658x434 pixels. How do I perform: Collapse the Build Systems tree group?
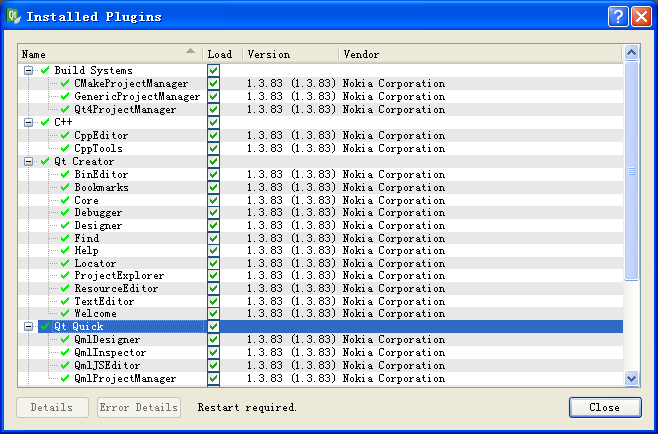point(28,70)
